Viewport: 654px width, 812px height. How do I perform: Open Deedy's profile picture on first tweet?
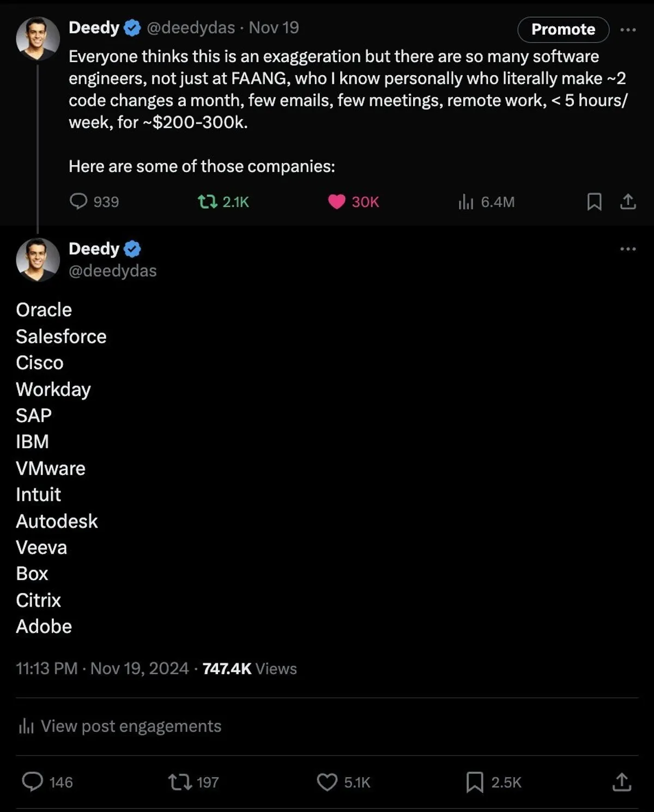click(x=38, y=38)
